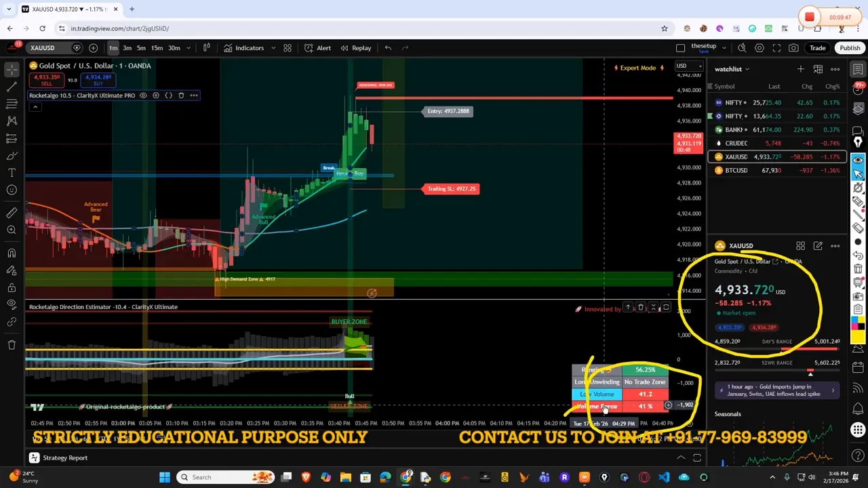Click the Publish button
Screen dimensions: 868x488
pos(850,48)
